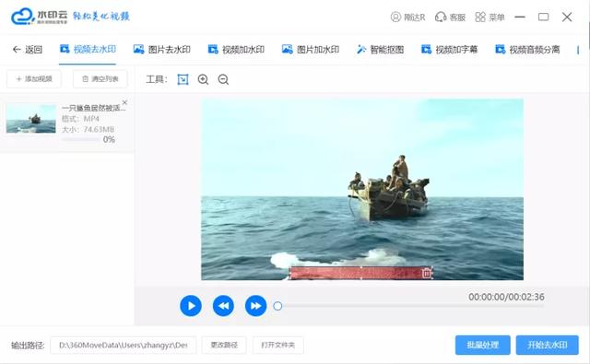This screenshot has width=590, height=364.
Task: Select the boat video thumbnail in list
Action: coord(30,119)
